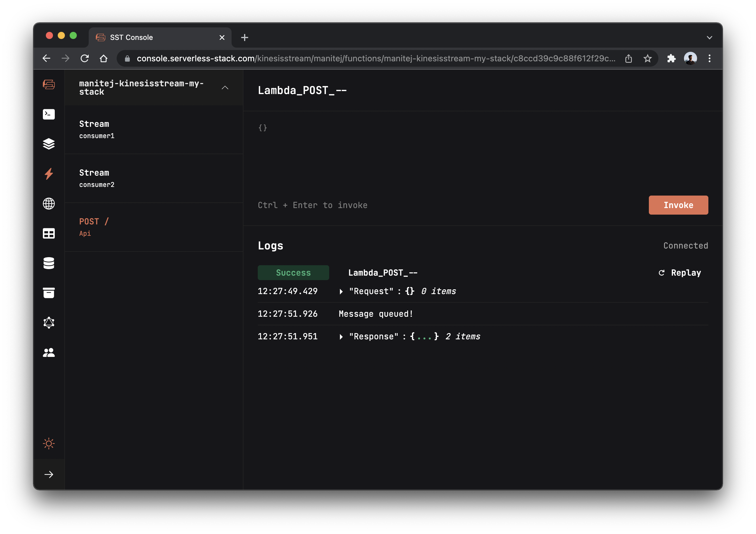
Task: Click the Lambda_POST_-- page heading
Action: pyautogui.click(x=302, y=90)
